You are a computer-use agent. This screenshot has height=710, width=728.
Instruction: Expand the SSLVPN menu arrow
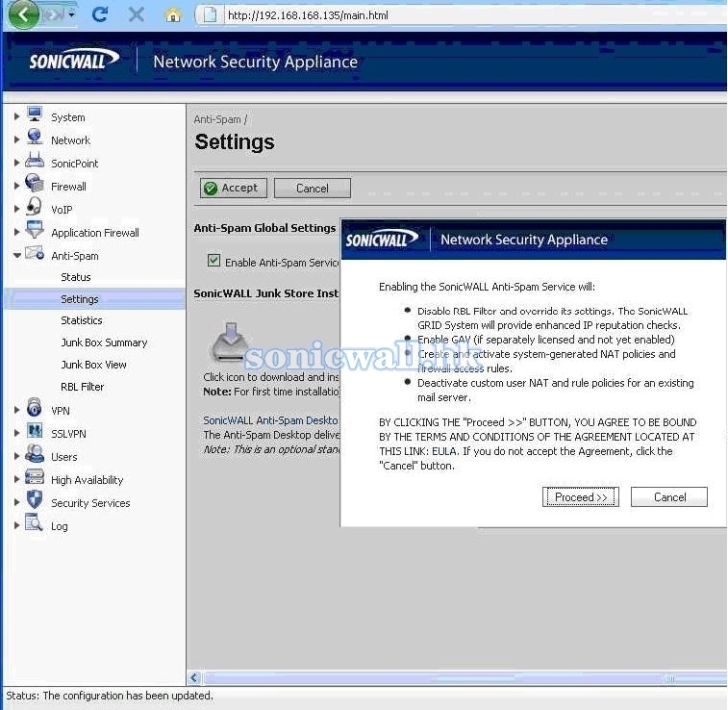16,433
